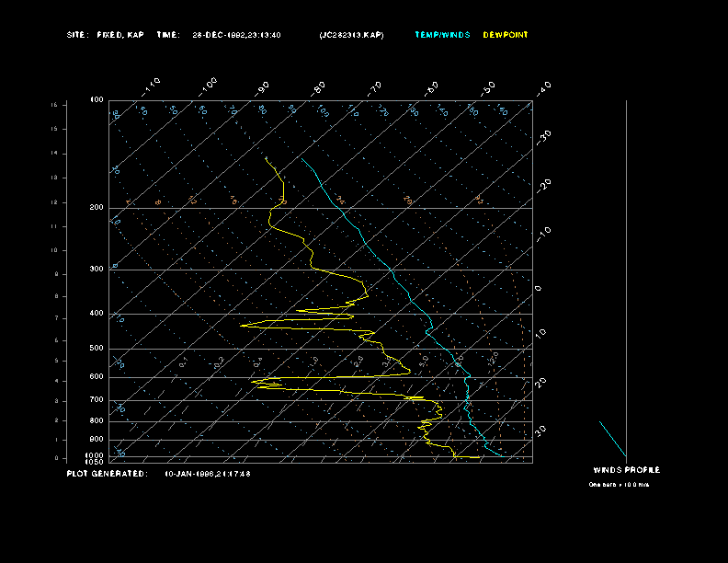Click the 300 pressure level label

click(97, 269)
